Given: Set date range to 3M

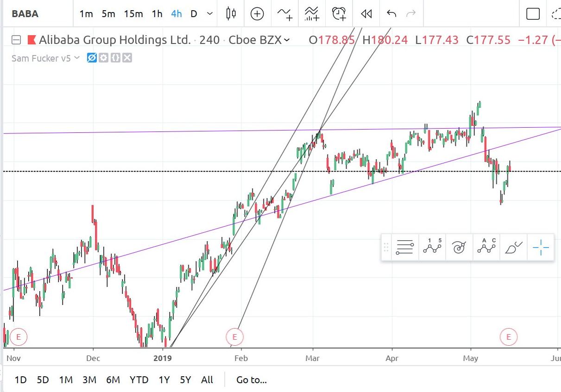Looking at the screenshot, I should coord(89,380).
